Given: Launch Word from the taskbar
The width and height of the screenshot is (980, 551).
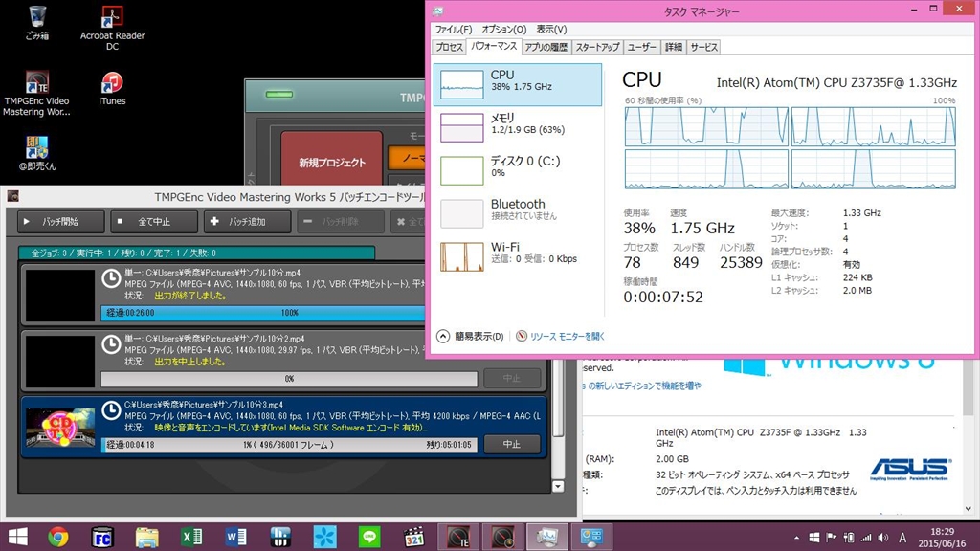Looking at the screenshot, I should tap(235, 537).
